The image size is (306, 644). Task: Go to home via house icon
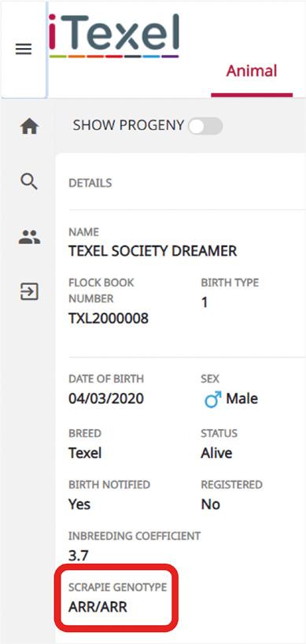pyautogui.click(x=29, y=127)
